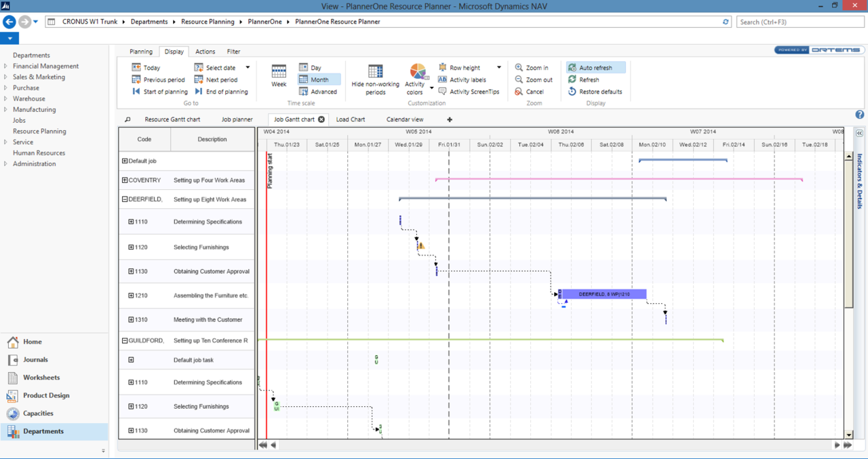Screen dimensions: 868x459
Task: Collapse the DEERFIELD job
Action: (125, 199)
